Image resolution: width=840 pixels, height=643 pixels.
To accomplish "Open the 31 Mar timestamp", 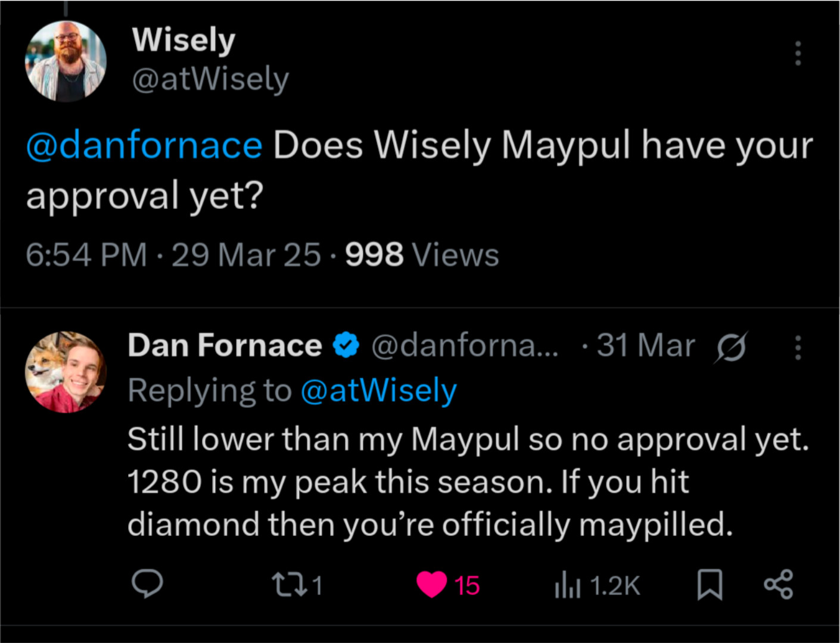I will 646,345.
